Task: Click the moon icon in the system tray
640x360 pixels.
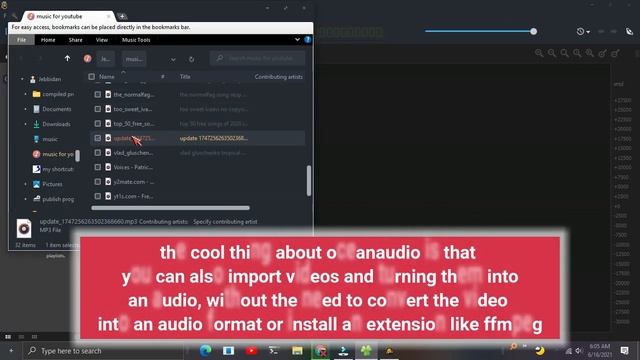Action: point(540,351)
